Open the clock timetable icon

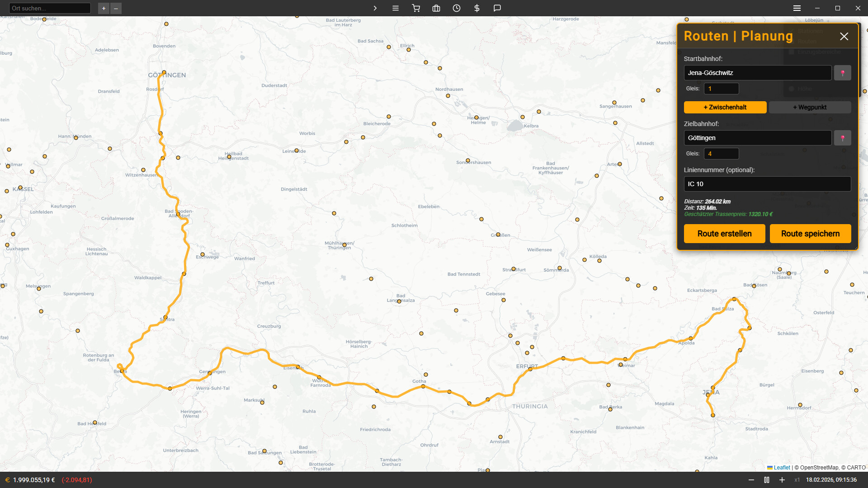tap(457, 8)
